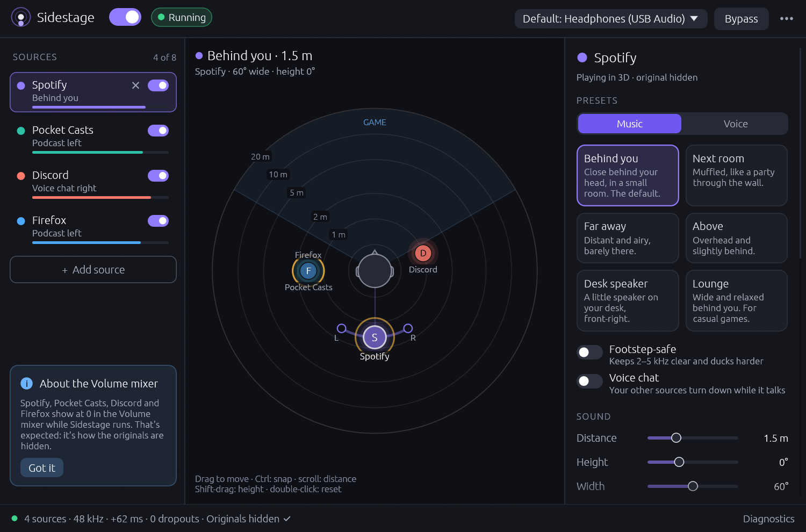806x532 pixels.
Task: Open Diagnostics from the status bar
Action: pyautogui.click(x=768, y=519)
